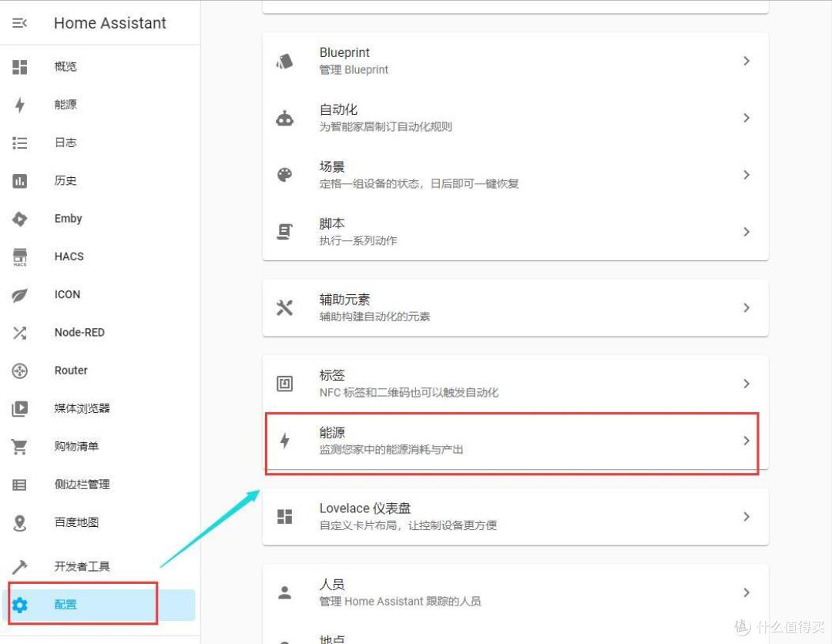Open 能源 settings via its chevron arrow
The image size is (832, 644).
coord(746,441)
